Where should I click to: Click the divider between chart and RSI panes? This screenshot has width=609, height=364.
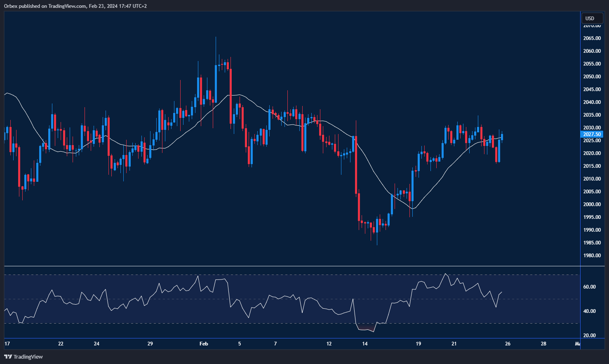tap(289, 265)
